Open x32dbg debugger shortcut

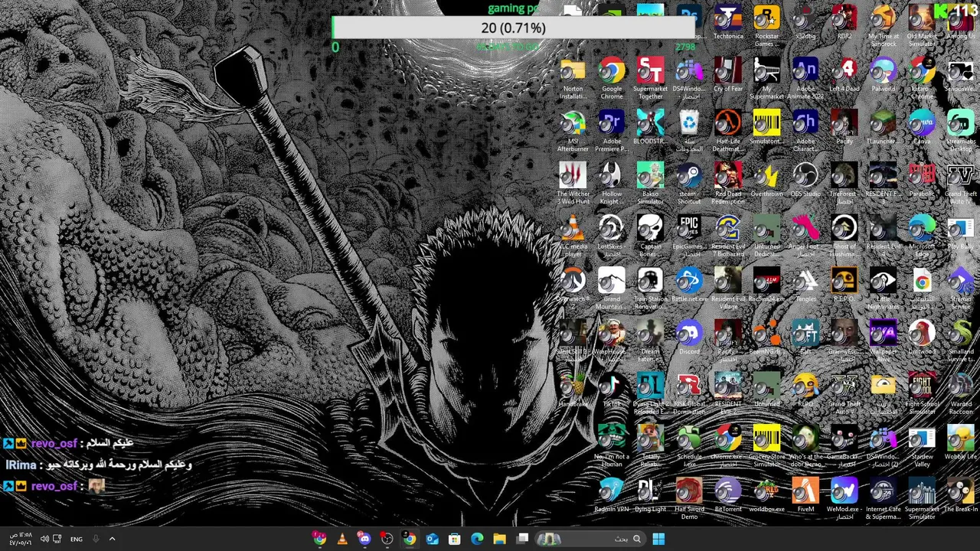click(805, 23)
